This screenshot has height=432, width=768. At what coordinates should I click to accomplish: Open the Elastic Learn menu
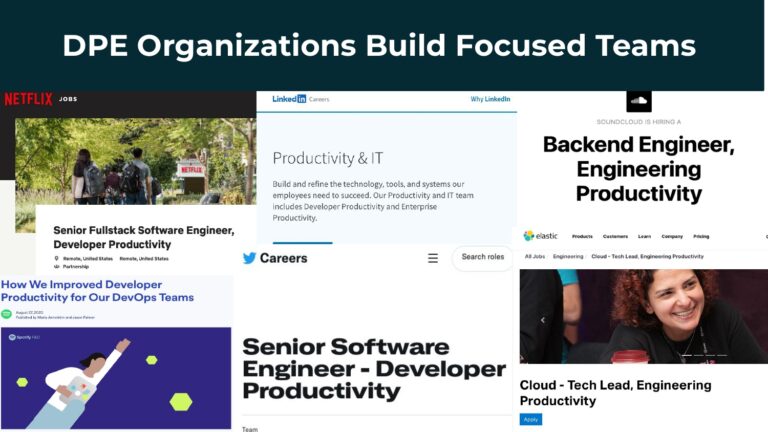coord(645,237)
